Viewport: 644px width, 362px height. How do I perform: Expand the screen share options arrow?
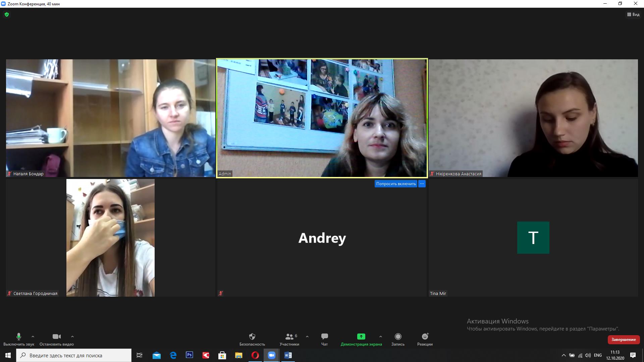pos(380,336)
